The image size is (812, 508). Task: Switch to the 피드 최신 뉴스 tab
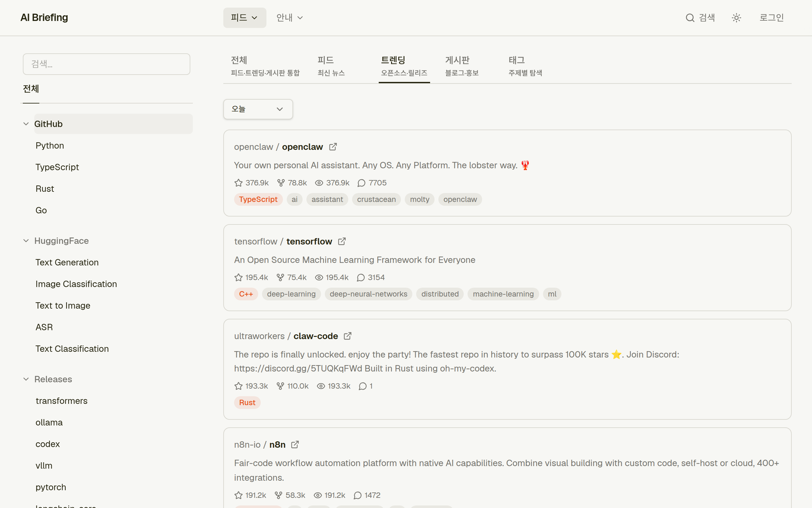click(x=331, y=66)
